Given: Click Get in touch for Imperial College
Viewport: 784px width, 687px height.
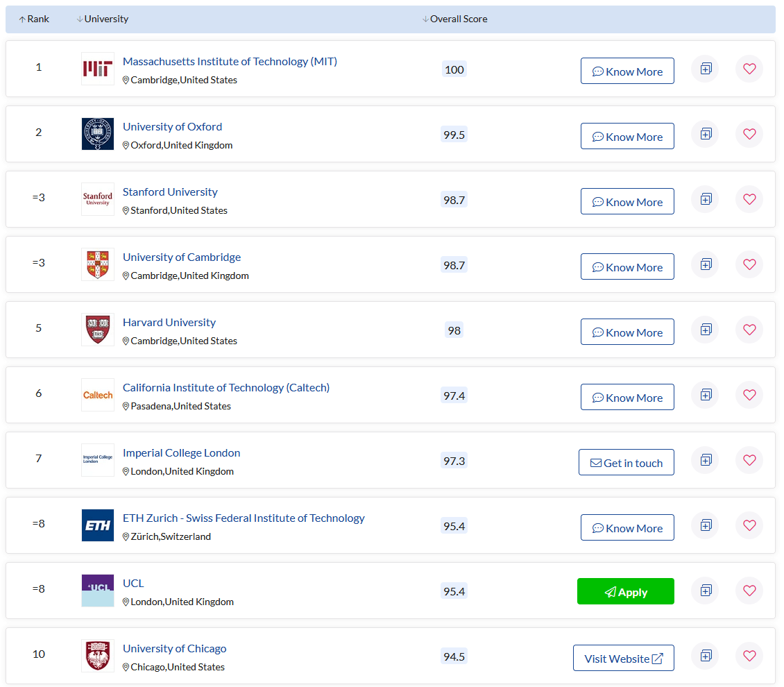Looking at the screenshot, I should click(626, 463).
